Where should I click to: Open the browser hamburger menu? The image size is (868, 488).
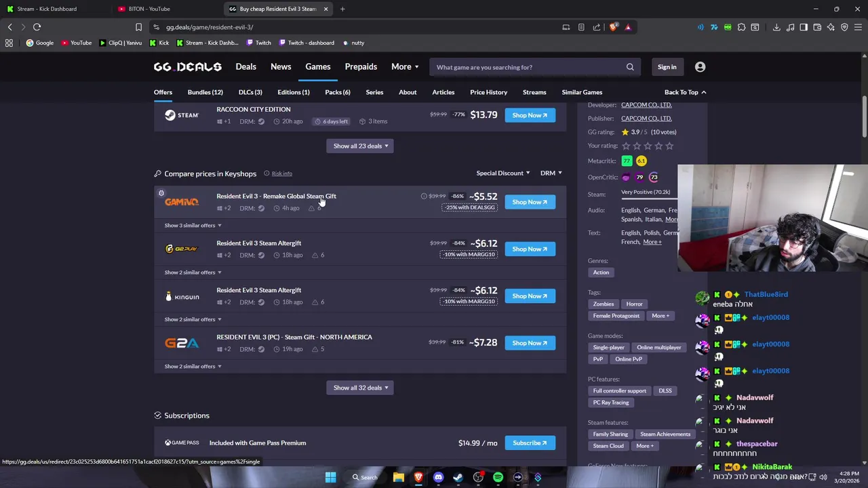click(x=858, y=27)
